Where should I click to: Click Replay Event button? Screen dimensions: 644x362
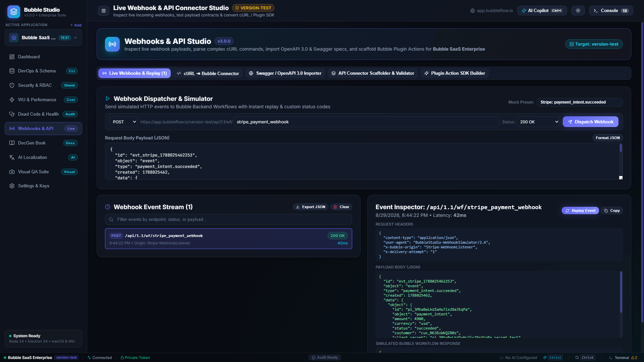click(x=580, y=211)
